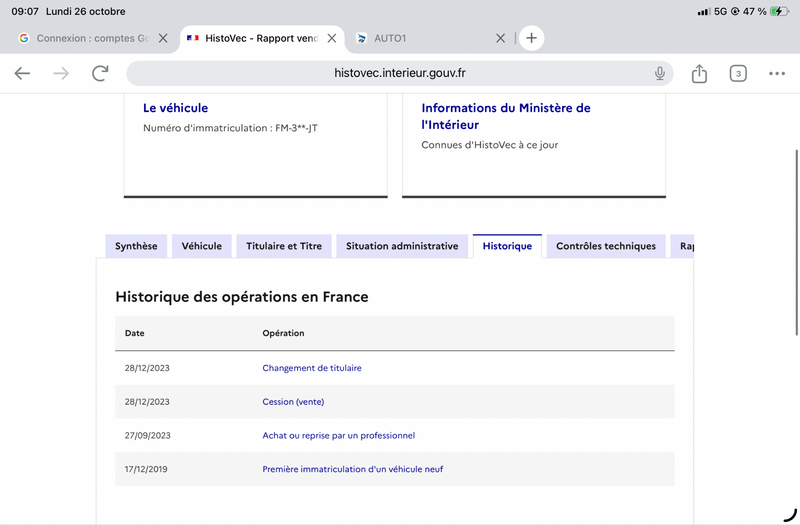Open the Situation administrative tab

[402, 246]
